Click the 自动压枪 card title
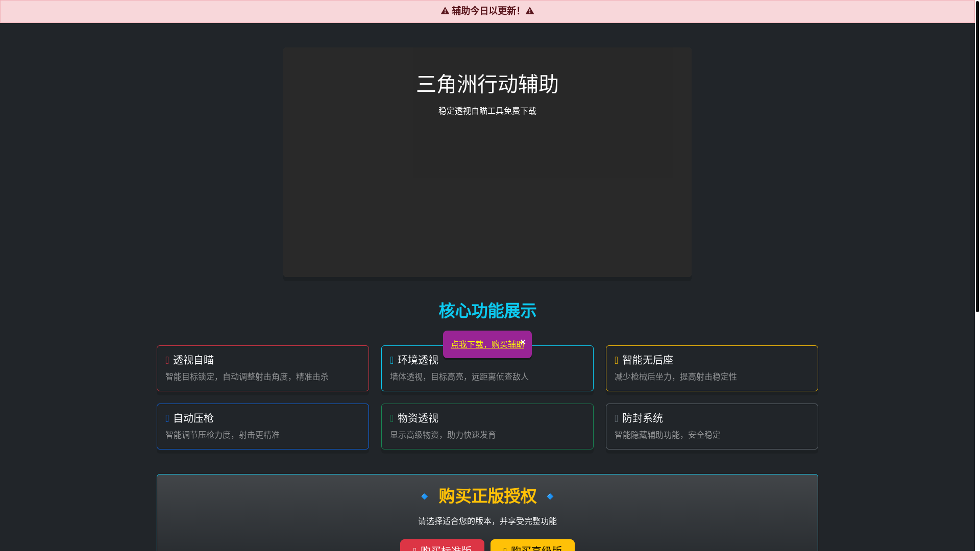This screenshot has height=551, width=980. (x=193, y=418)
